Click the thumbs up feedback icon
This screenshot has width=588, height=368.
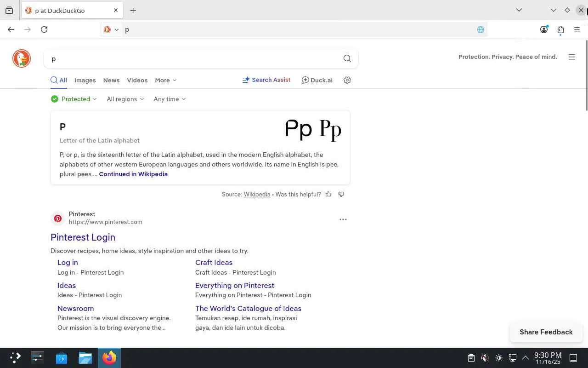click(328, 194)
